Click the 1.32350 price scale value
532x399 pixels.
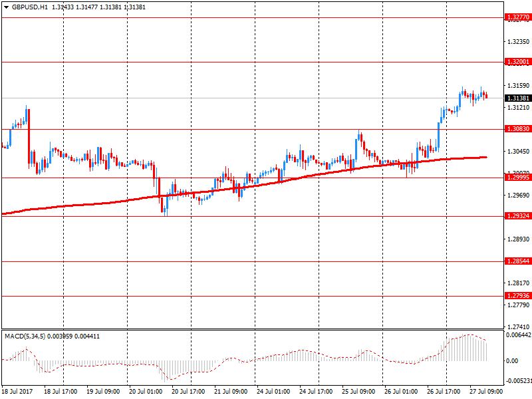pos(519,42)
